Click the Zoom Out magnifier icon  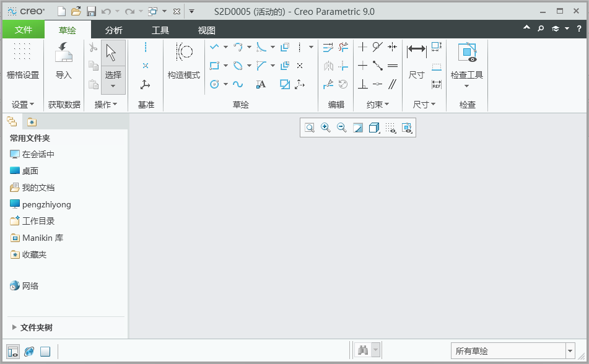[342, 128]
